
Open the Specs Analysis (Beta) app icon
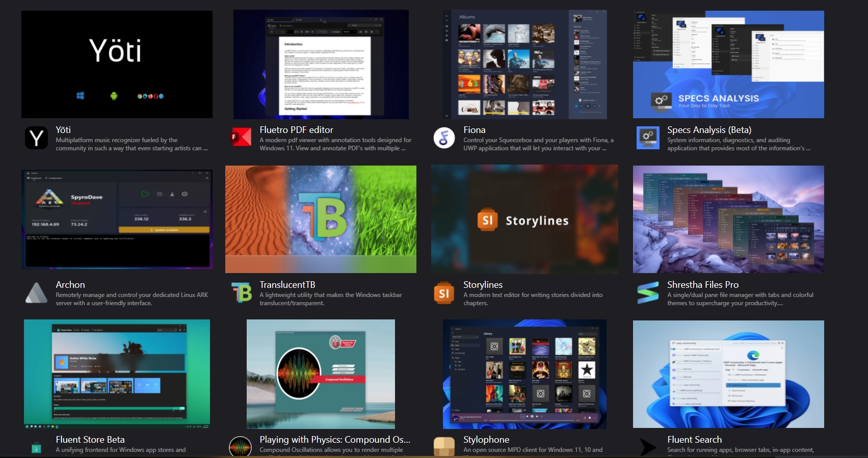648,138
